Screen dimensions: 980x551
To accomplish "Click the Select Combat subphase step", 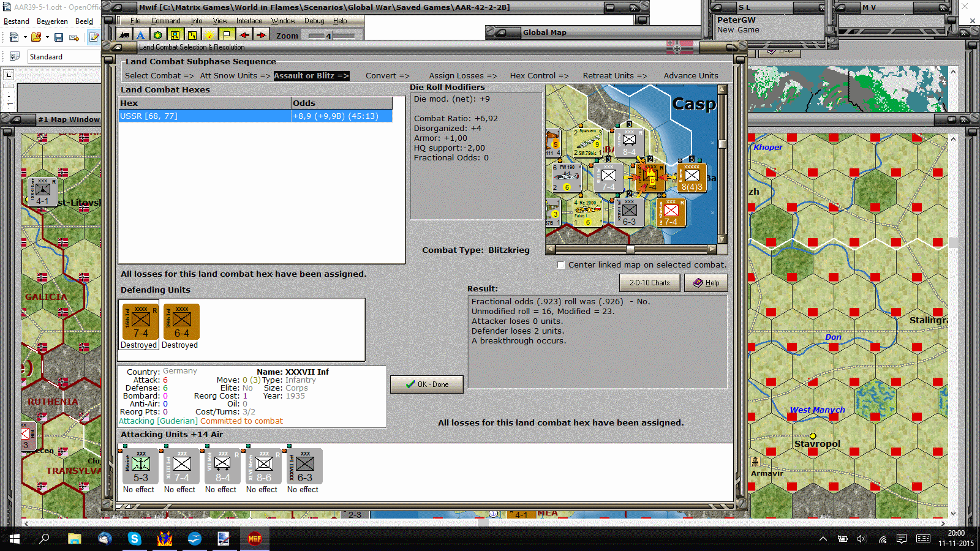I will [159, 76].
